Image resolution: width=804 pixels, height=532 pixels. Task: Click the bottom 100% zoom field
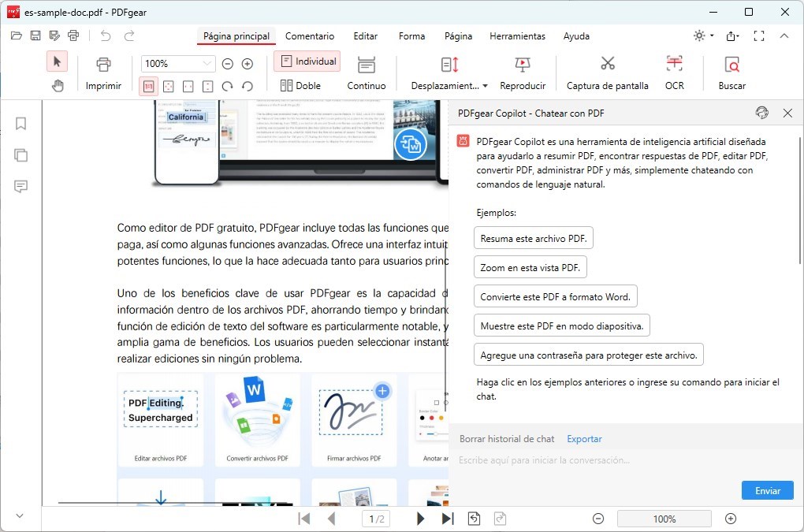[664, 519]
